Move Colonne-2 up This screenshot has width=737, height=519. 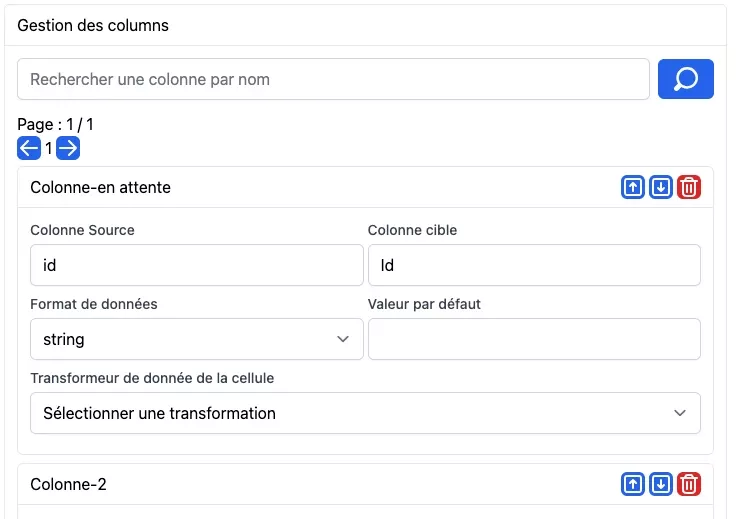[x=632, y=484]
